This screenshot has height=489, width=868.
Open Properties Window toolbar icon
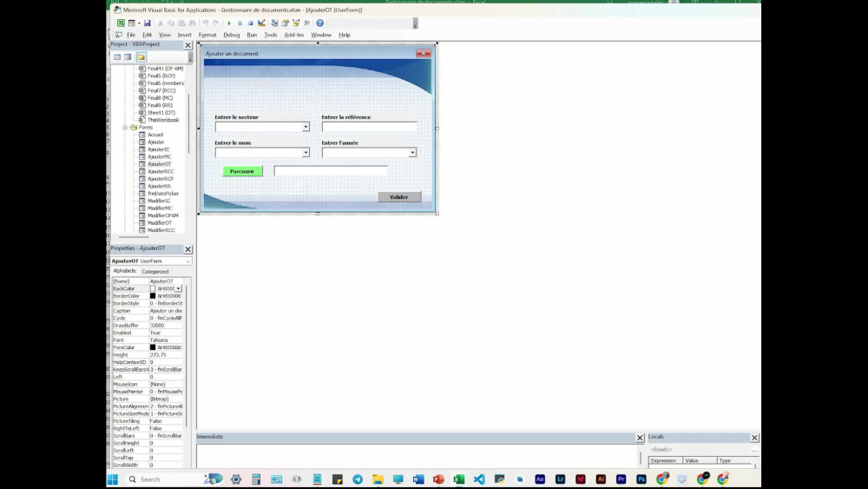pos(285,23)
